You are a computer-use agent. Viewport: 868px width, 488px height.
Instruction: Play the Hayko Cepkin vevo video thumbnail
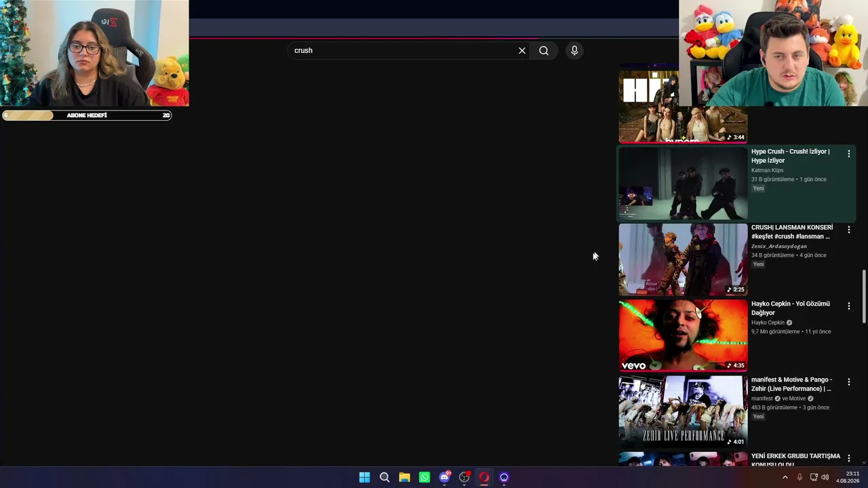[x=683, y=335]
